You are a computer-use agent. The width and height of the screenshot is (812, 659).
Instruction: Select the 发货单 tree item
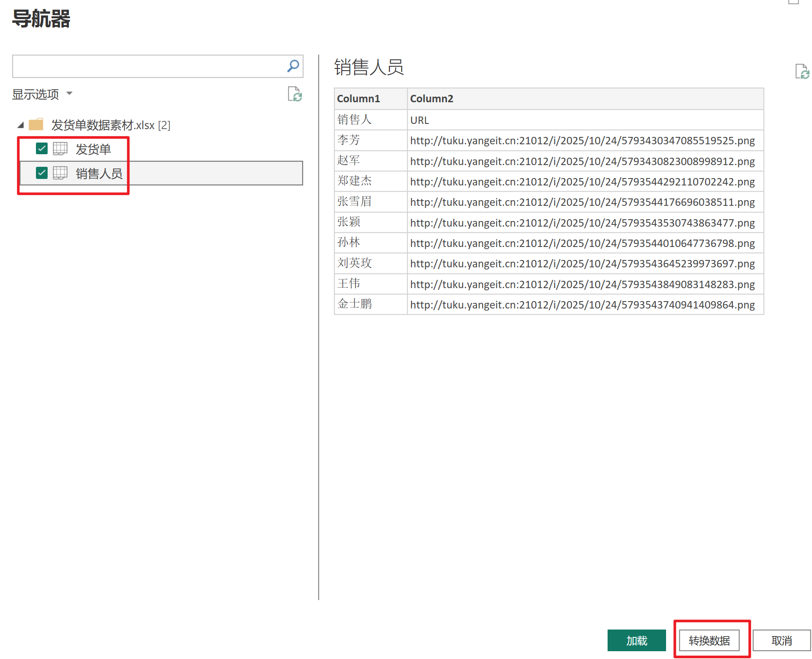pos(93,149)
